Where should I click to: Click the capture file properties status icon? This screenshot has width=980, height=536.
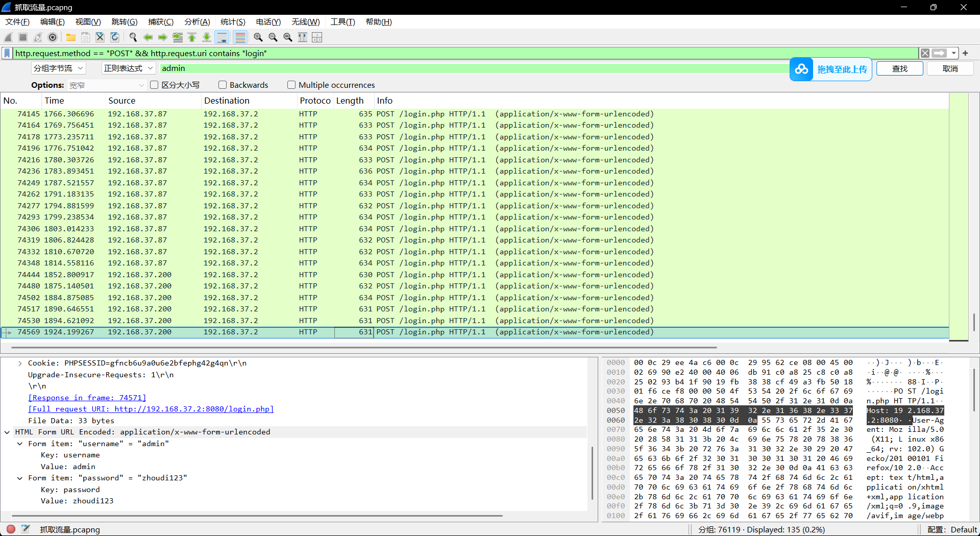click(x=26, y=529)
